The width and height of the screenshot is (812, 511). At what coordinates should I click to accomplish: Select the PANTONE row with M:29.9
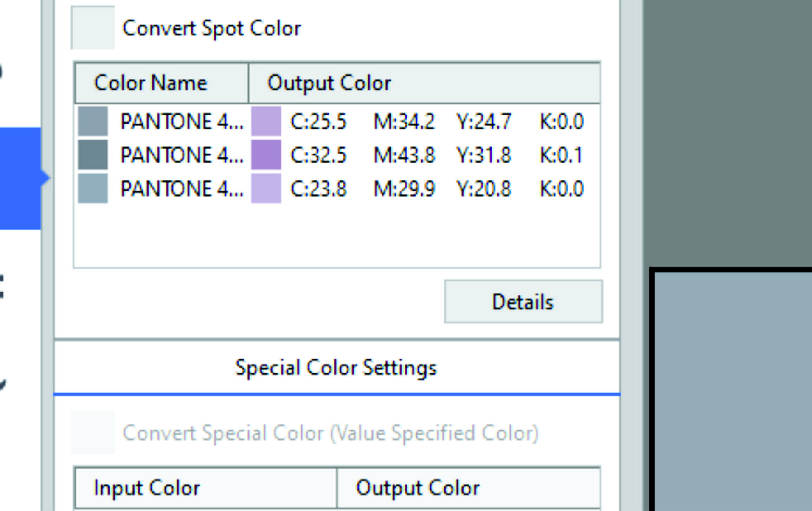337,188
